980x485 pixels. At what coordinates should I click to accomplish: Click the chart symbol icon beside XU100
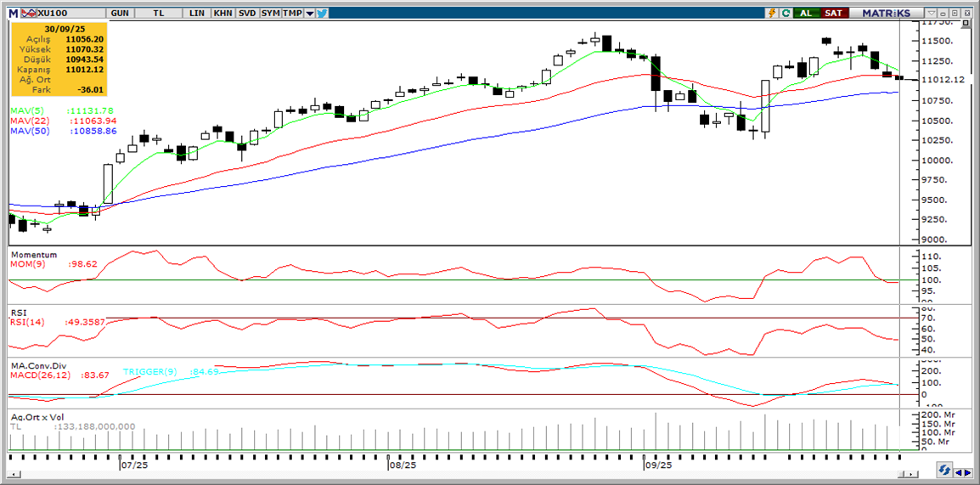tap(29, 13)
